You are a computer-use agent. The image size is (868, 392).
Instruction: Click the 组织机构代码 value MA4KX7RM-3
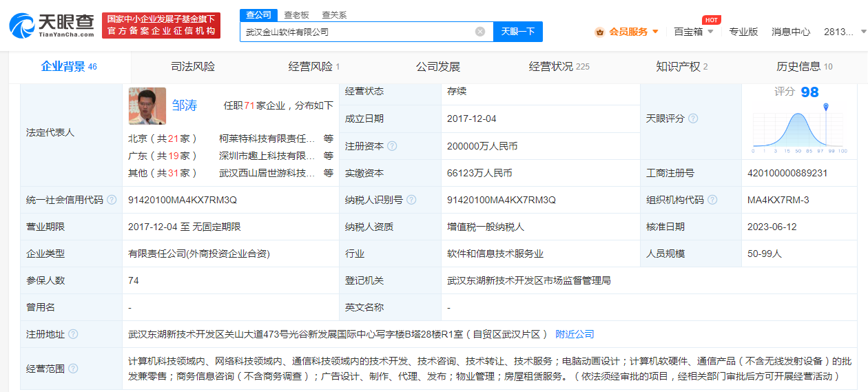(778, 200)
